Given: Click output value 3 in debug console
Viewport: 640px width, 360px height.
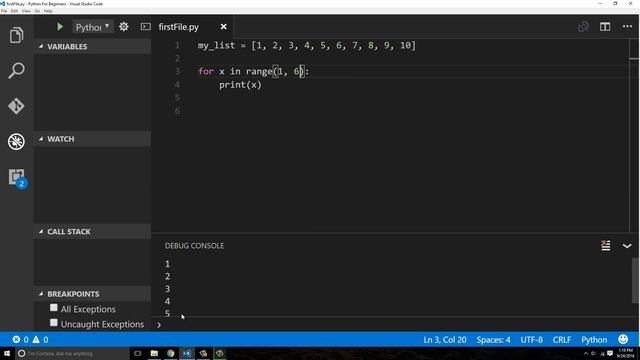Looking at the screenshot, I should [167, 289].
